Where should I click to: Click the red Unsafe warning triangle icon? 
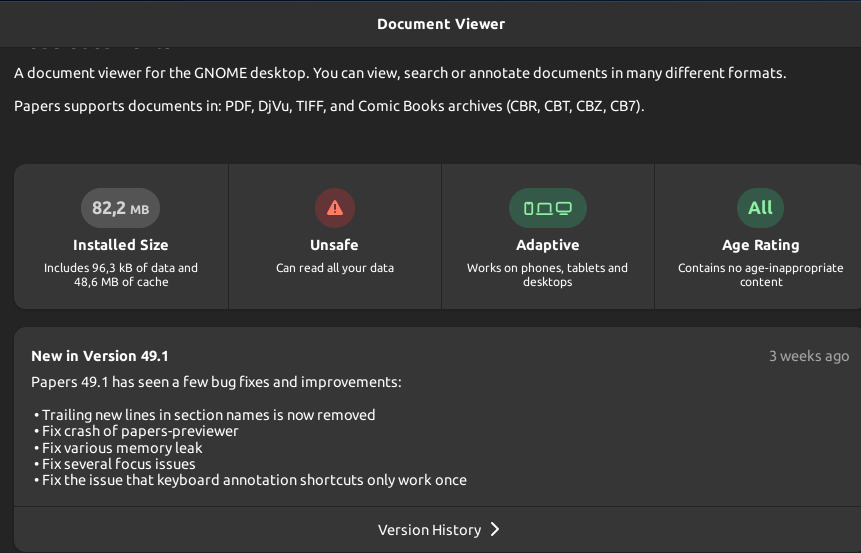[335, 208]
